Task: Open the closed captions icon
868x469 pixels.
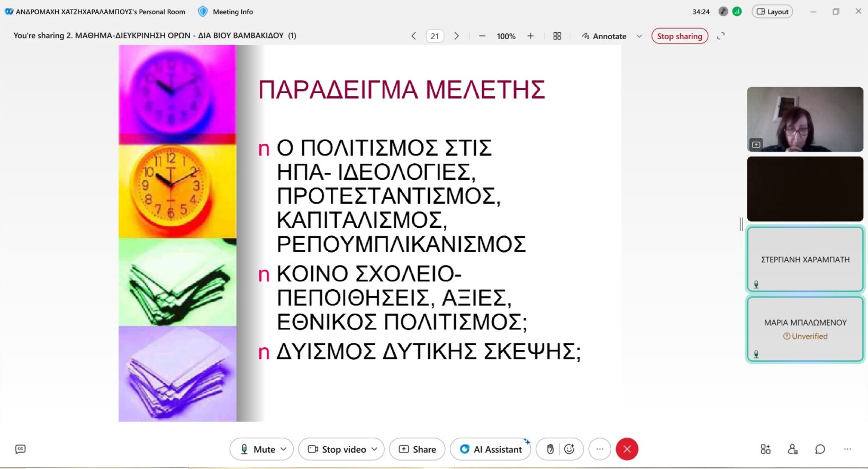Action: click(21, 449)
